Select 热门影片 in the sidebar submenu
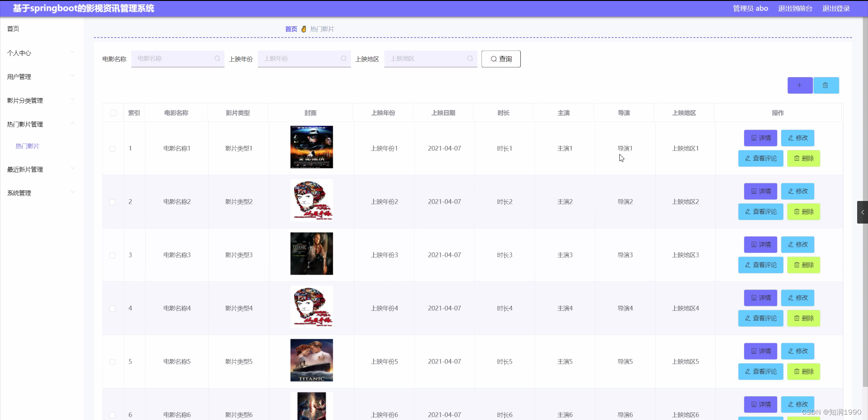The width and height of the screenshot is (868, 420). (28, 146)
